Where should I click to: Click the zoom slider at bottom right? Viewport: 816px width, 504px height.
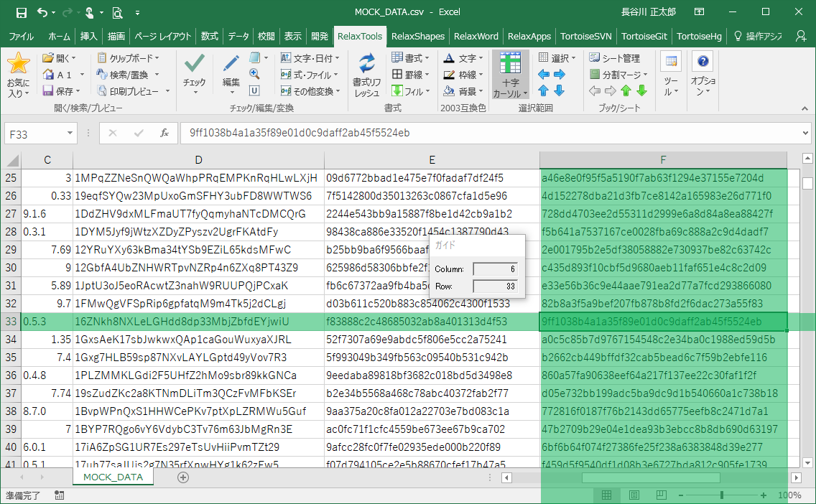point(723,495)
